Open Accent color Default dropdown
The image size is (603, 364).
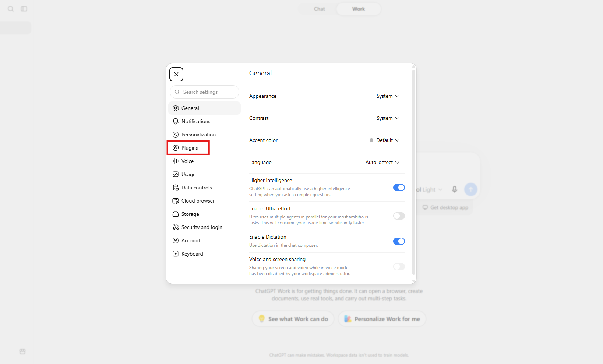click(384, 140)
